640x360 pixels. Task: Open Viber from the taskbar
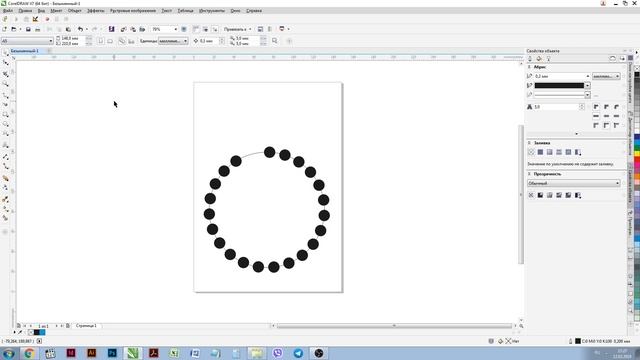278,353
